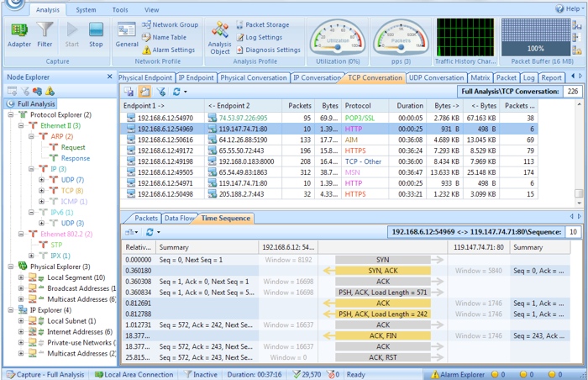
Task: Click the filter icon in Node Explorer toolbar
Action: [25, 91]
